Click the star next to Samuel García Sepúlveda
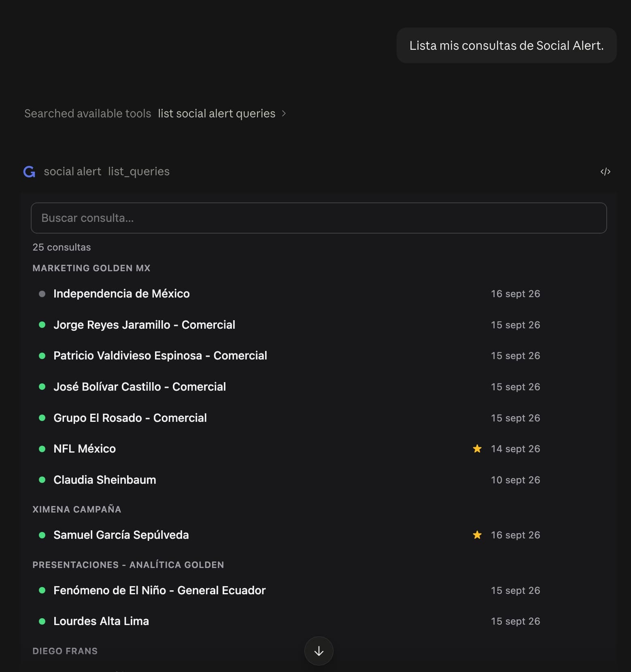This screenshot has height=672, width=631. point(477,535)
